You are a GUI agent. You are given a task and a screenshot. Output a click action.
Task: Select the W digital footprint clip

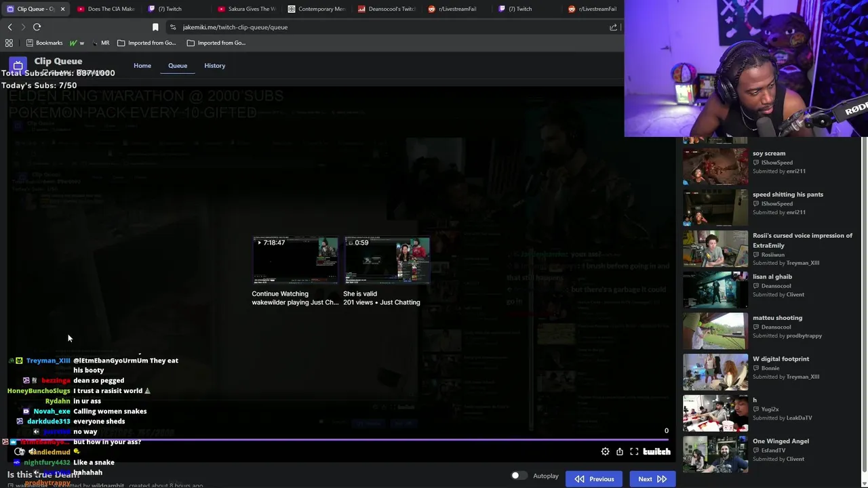point(770,372)
